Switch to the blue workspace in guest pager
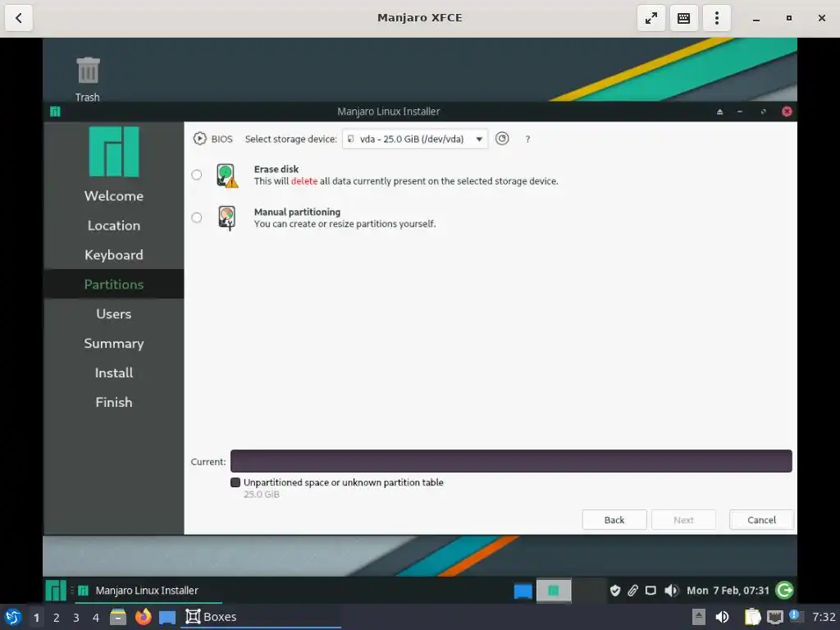 pyautogui.click(x=523, y=591)
